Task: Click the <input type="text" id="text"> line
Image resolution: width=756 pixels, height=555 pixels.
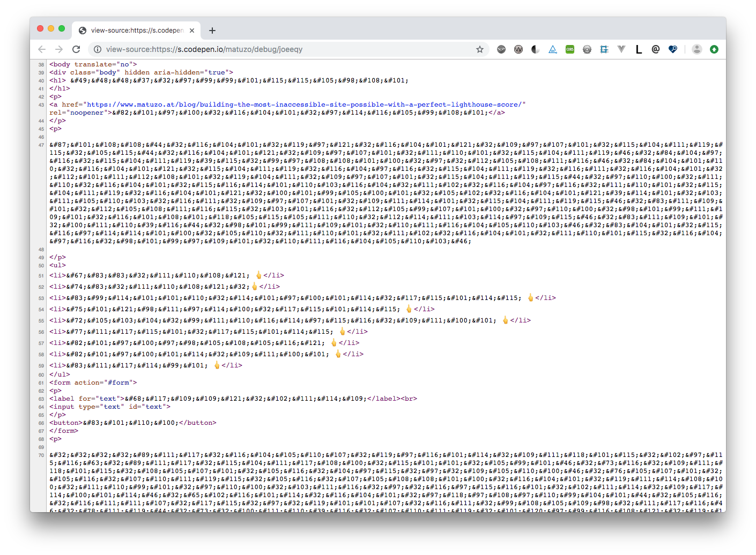Action: click(110, 407)
